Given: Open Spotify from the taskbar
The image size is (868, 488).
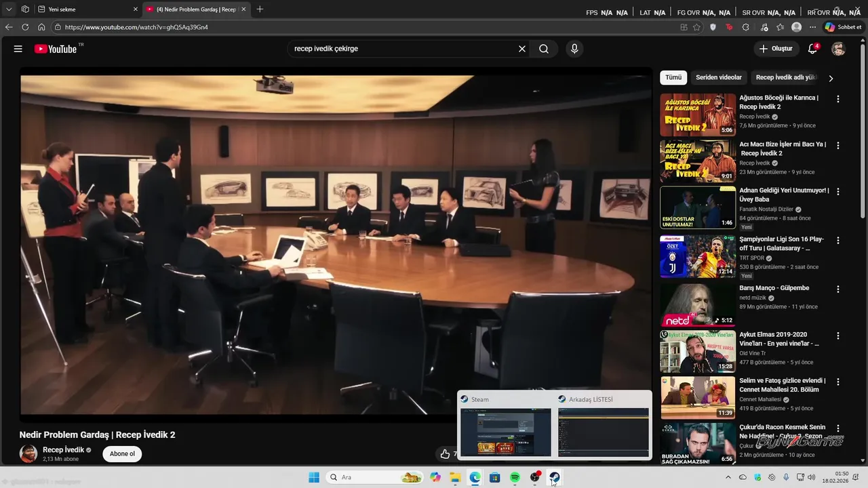Looking at the screenshot, I should point(515,477).
